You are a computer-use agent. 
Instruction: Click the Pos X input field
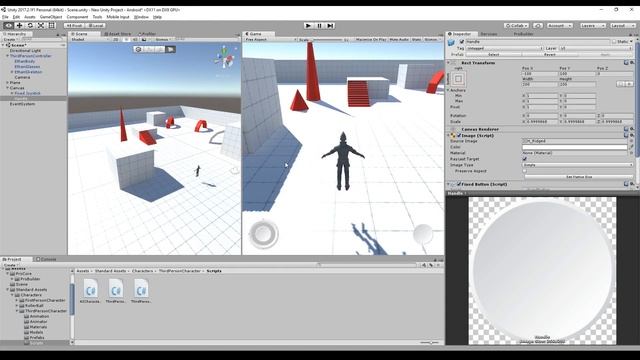pos(539,73)
